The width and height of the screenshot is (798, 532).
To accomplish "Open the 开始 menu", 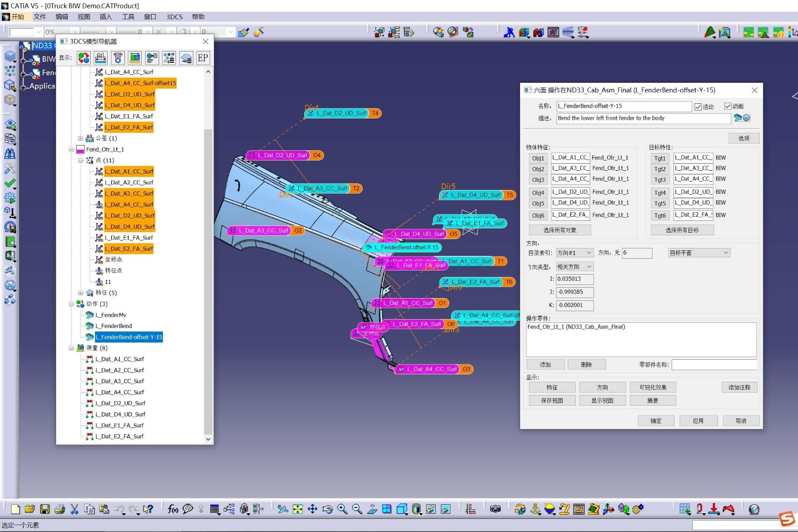I will point(18,17).
